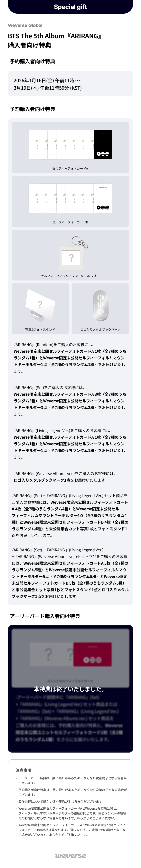Open the ロゴ入りメタルブックマーク thumbnail
The height and width of the screenshot is (868, 141).
point(100,309)
